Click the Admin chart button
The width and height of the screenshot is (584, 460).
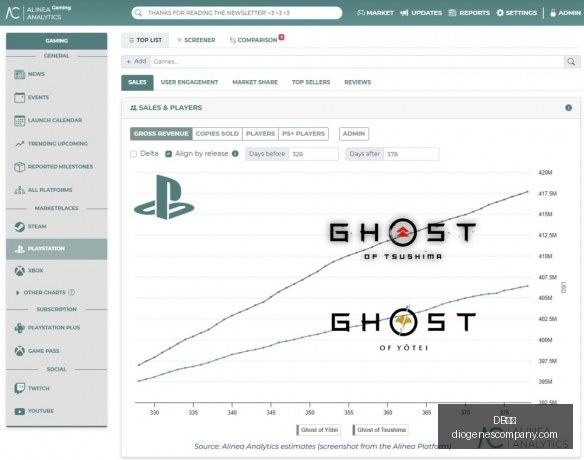coord(354,134)
